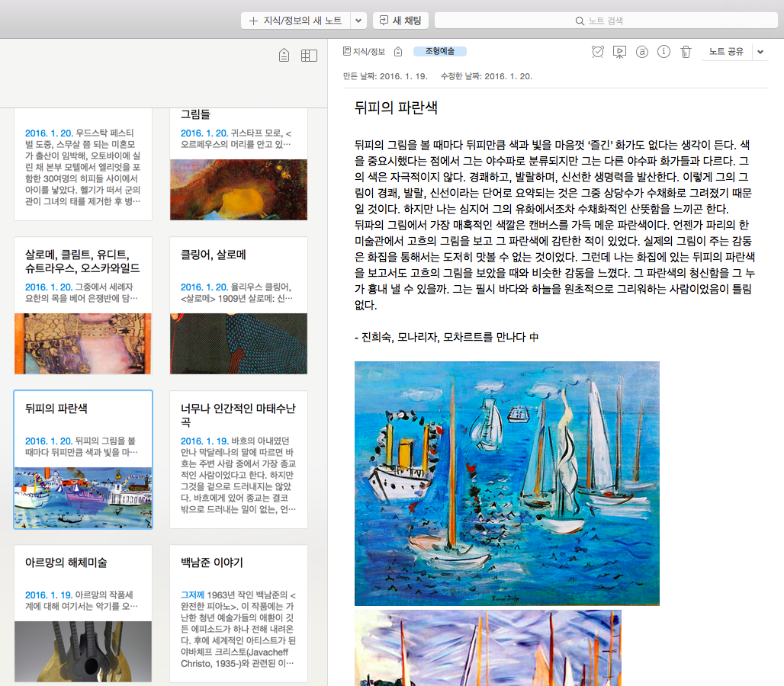Image resolution: width=784 pixels, height=686 pixels.
Task: Open the annotation (@) tool
Action: pos(641,51)
